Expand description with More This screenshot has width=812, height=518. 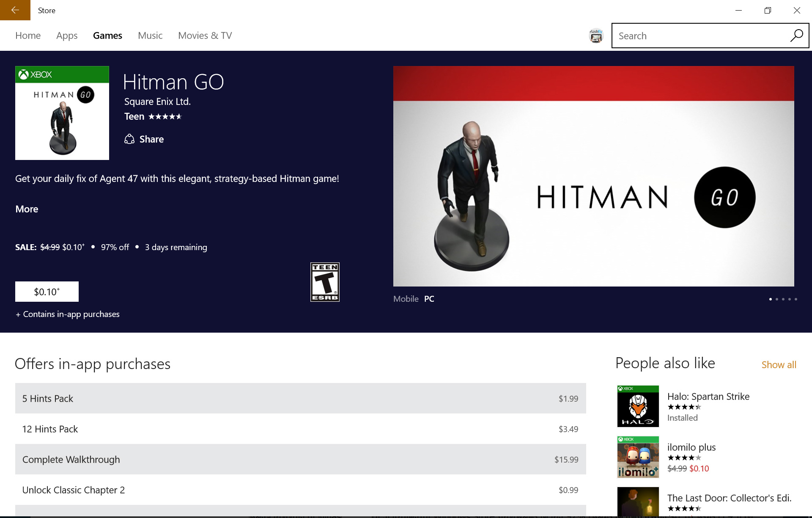[x=27, y=209]
